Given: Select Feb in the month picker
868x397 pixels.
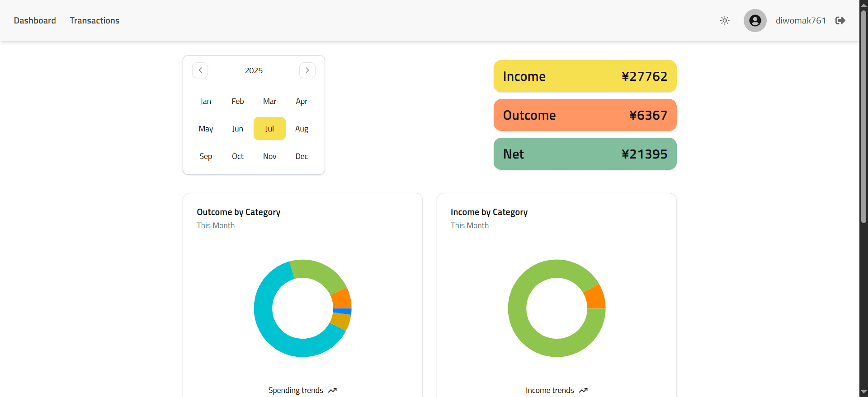Looking at the screenshot, I should pos(238,101).
